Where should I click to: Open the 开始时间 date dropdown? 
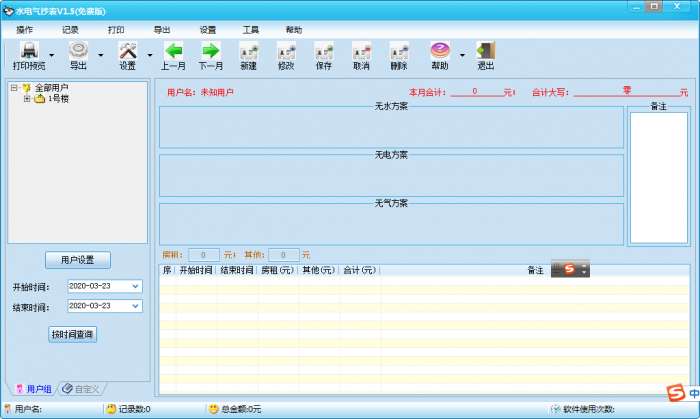[x=136, y=287]
